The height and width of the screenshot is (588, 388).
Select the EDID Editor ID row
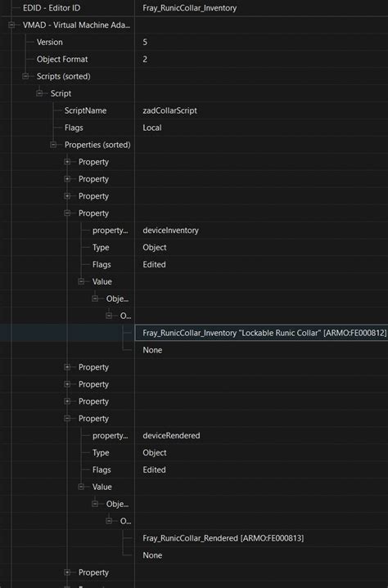[194, 8]
